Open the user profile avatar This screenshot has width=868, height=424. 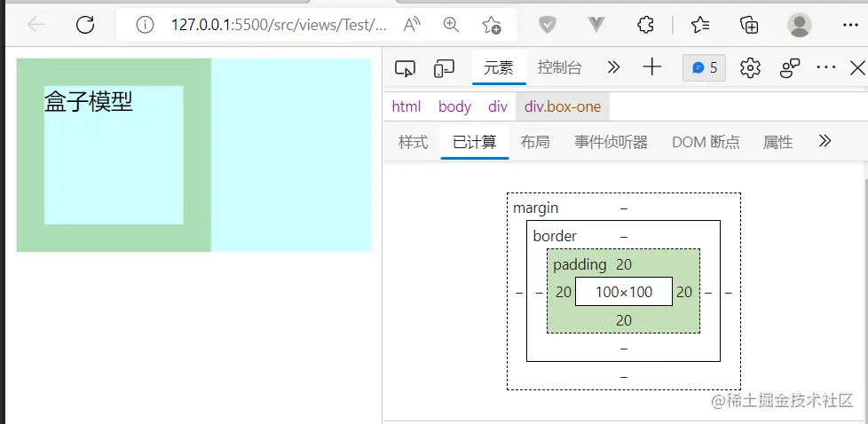799,25
